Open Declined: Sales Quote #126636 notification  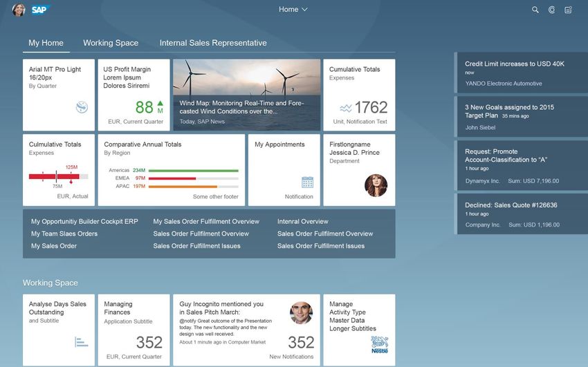coord(522,214)
